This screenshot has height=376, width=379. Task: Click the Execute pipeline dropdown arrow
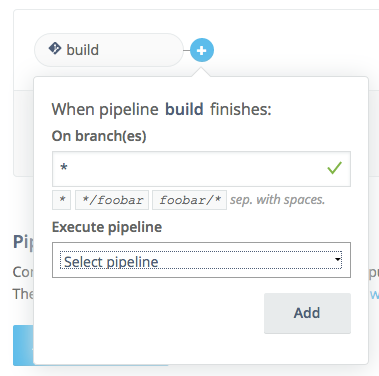pos(338,259)
